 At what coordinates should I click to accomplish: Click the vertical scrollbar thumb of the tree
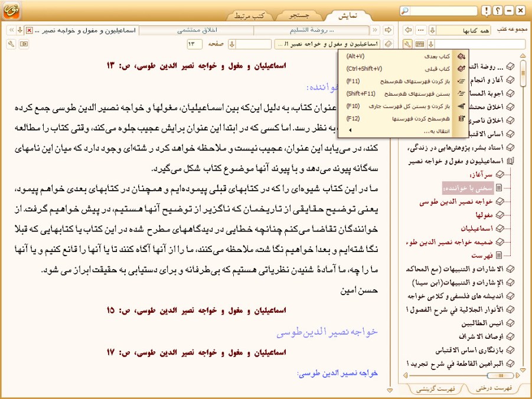[523, 73]
